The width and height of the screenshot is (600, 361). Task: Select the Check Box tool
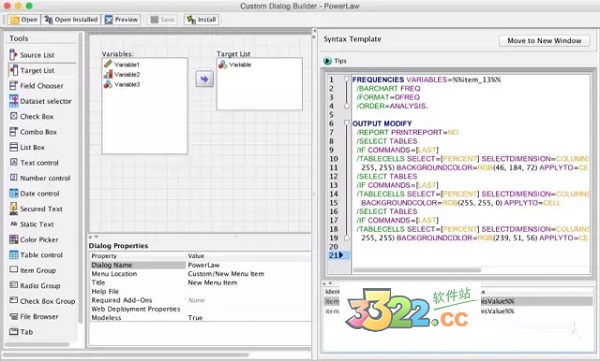(x=37, y=116)
